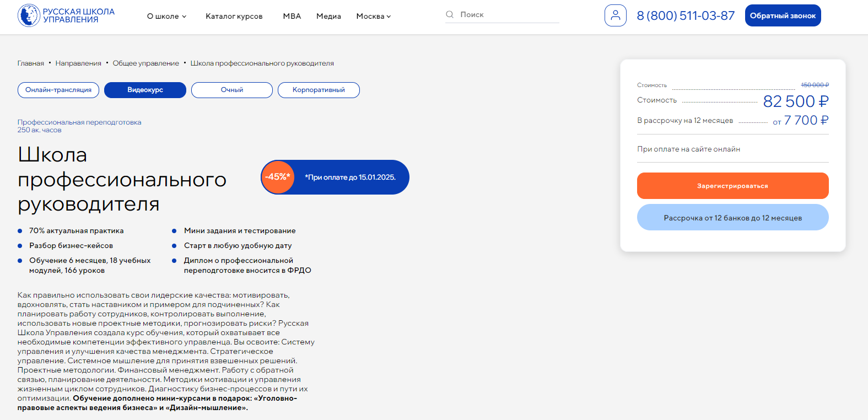Click Рассрочка от 12 банков до 12 месяцев
The image size is (868, 420).
click(x=732, y=217)
